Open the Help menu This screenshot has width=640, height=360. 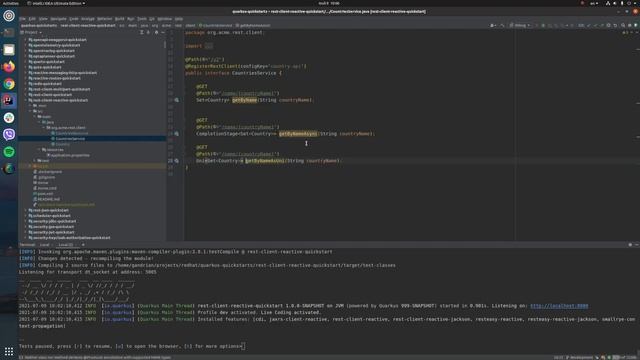pyautogui.click(x=179, y=19)
